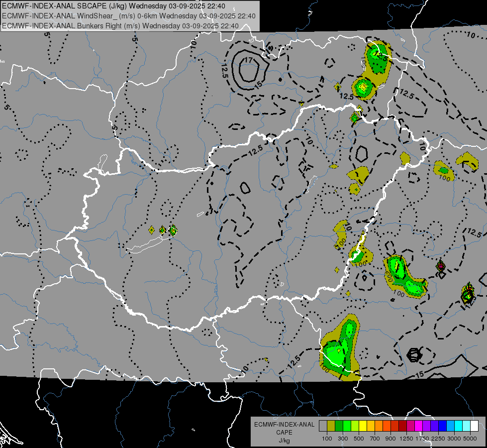The image size is (487, 448).
Task: Click the 5000 tick label on colorbar
Action: tap(470, 439)
